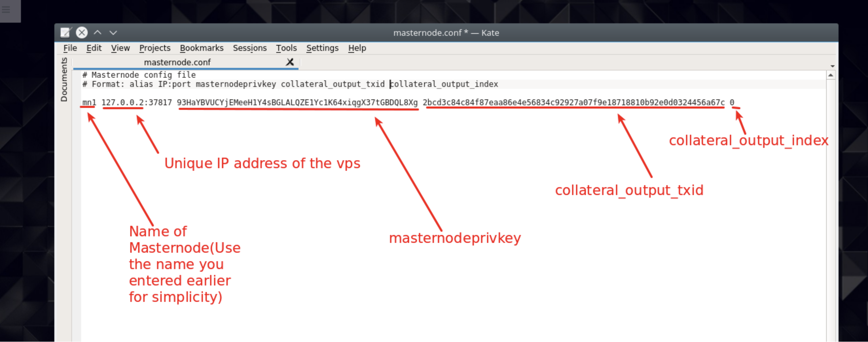This screenshot has width=868, height=342.
Task: Open the hamburger menu icon at top-left of desktop
Action: coord(6,9)
